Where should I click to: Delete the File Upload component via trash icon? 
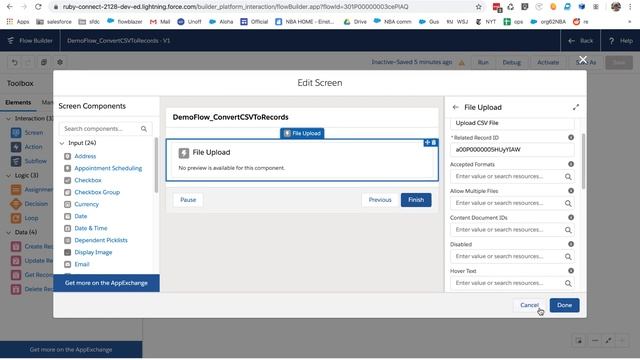(434, 142)
